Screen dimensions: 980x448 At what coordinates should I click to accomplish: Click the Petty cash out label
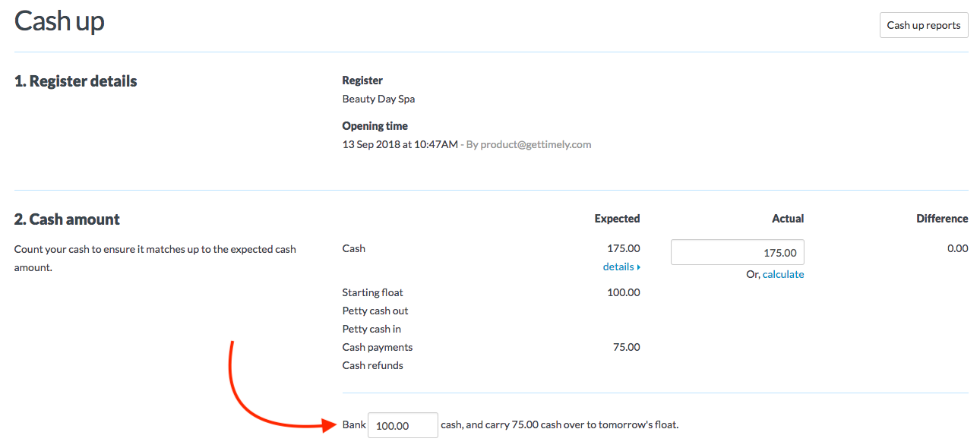pyautogui.click(x=375, y=311)
